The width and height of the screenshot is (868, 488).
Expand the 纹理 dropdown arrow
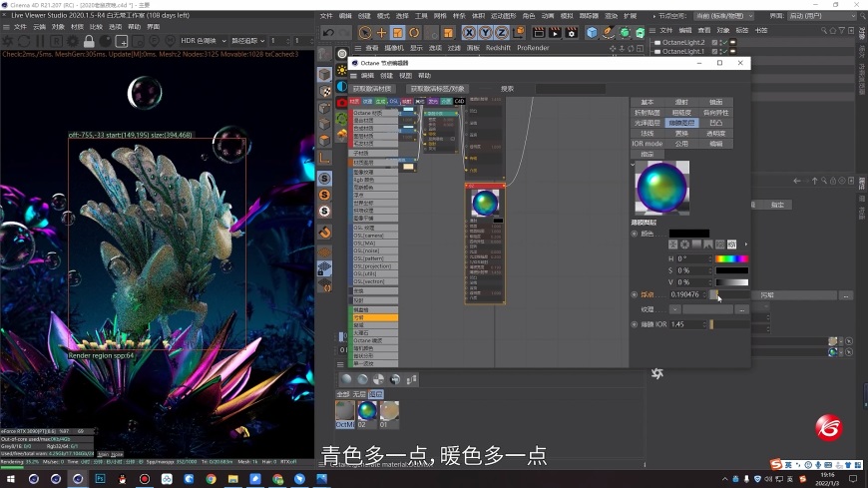pyautogui.click(x=675, y=309)
